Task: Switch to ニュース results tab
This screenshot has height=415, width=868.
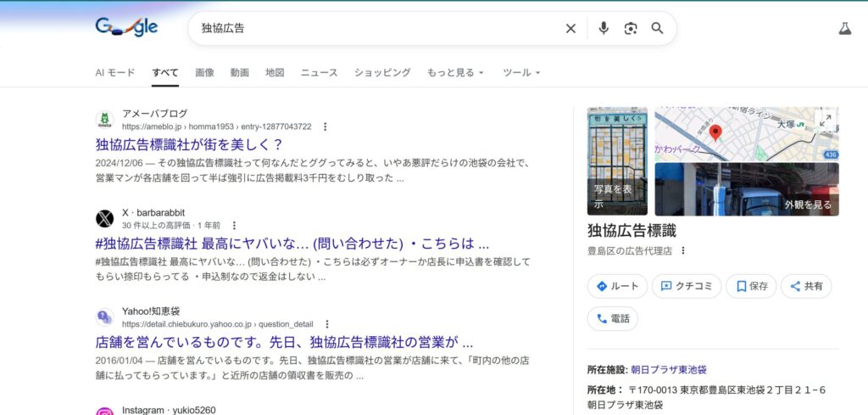Action: click(x=320, y=73)
